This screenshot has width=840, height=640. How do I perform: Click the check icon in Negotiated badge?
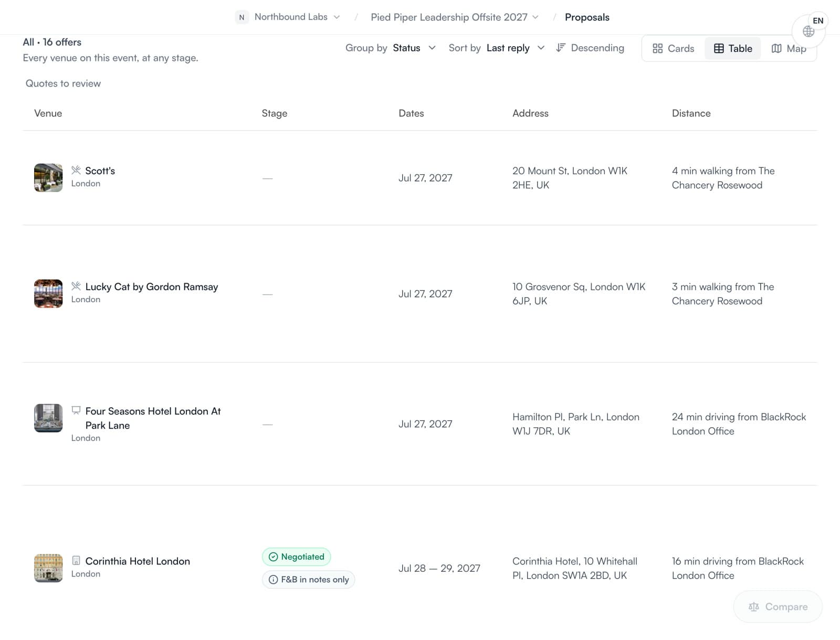[273, 557]
